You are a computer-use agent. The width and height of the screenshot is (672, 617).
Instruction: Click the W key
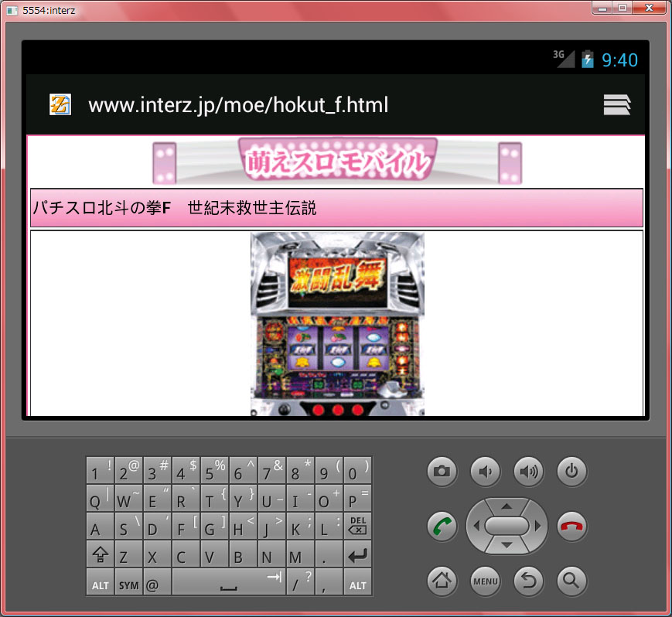coord(128,498)
